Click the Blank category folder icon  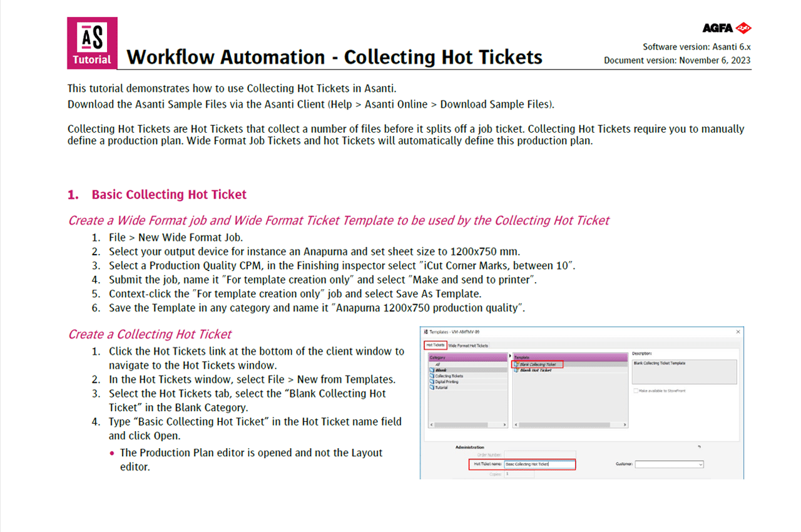(432, 370)
